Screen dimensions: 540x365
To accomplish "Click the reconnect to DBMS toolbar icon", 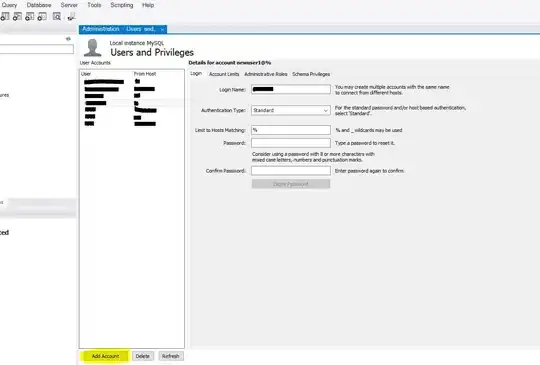I will point(71,17).
